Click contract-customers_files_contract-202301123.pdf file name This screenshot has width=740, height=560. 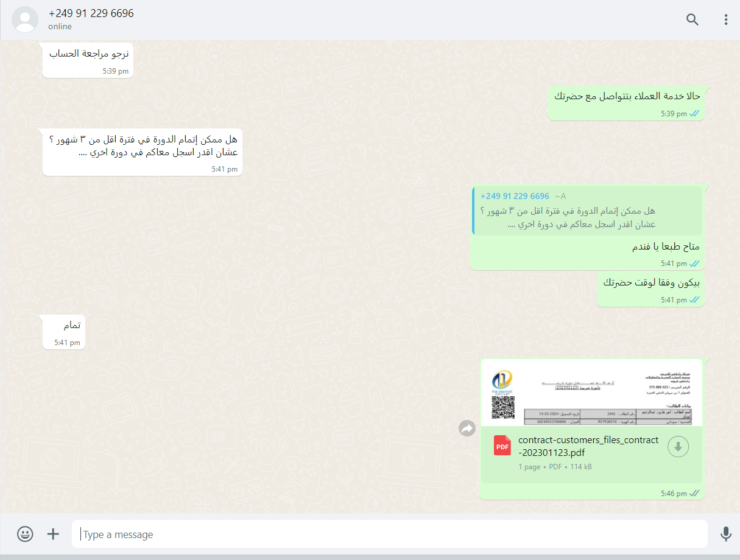pyautogui.click(x=588, y=446)
